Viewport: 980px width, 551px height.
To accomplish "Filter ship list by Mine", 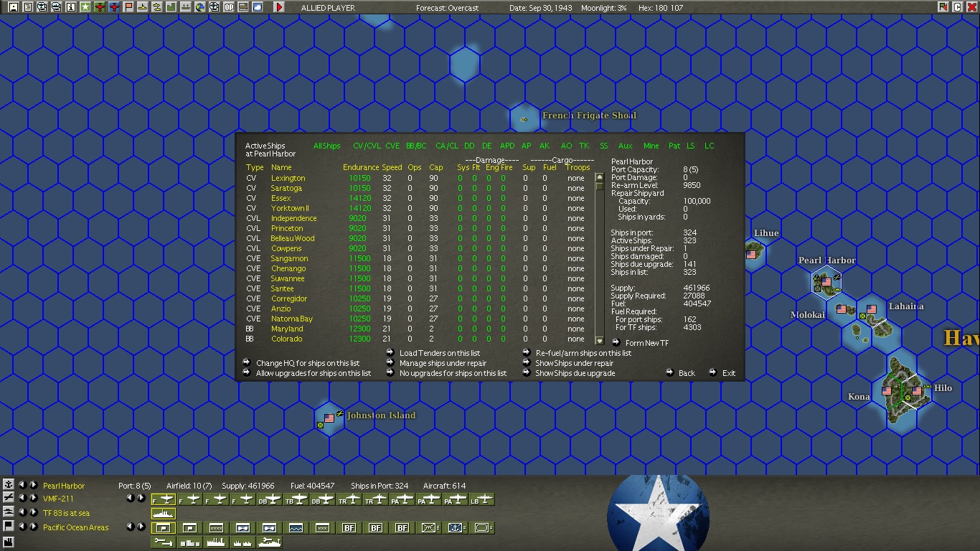I will pos(651,146).
